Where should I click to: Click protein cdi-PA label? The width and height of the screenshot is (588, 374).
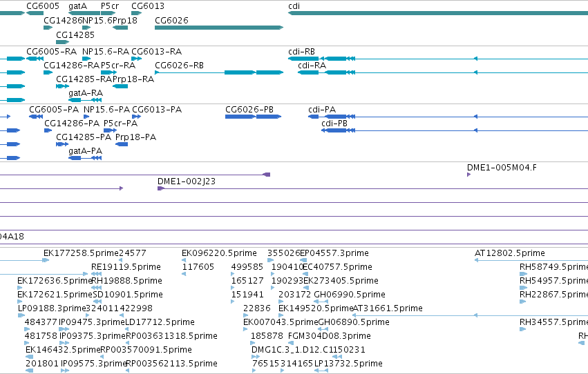coord(322,109)
